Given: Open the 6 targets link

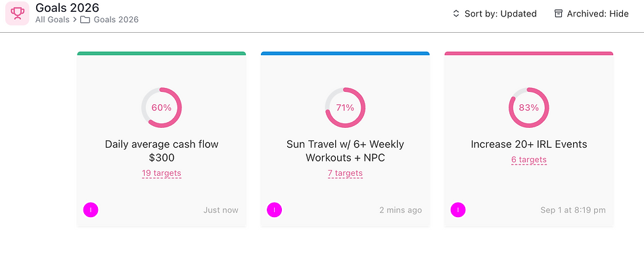Looking at the screenshot, I should tap(529, 159).
